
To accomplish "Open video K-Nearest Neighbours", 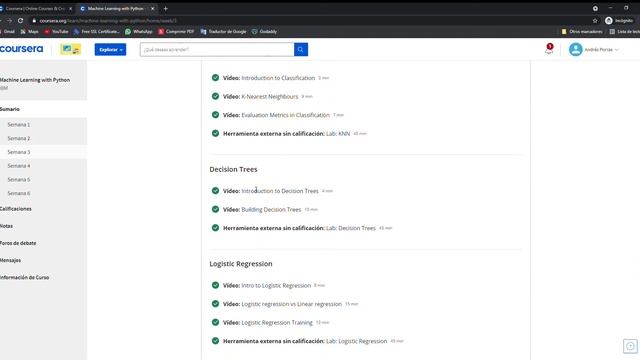I will tap(269, 96).
